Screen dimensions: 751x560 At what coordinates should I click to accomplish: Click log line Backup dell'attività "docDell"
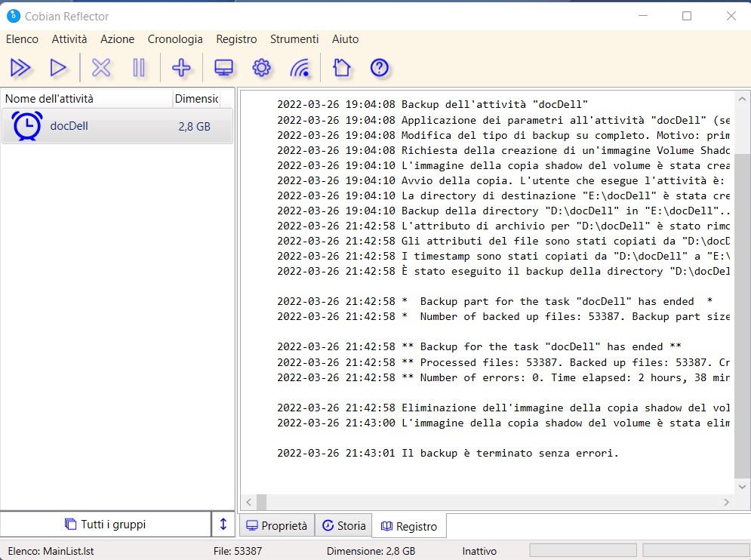tap(432, 104)
